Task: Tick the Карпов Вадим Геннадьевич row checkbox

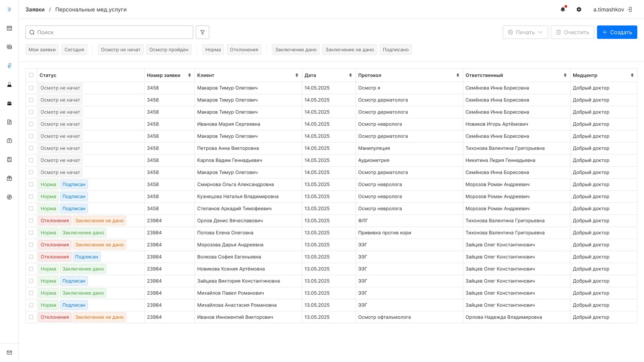Action: click(x=31, y=161)
